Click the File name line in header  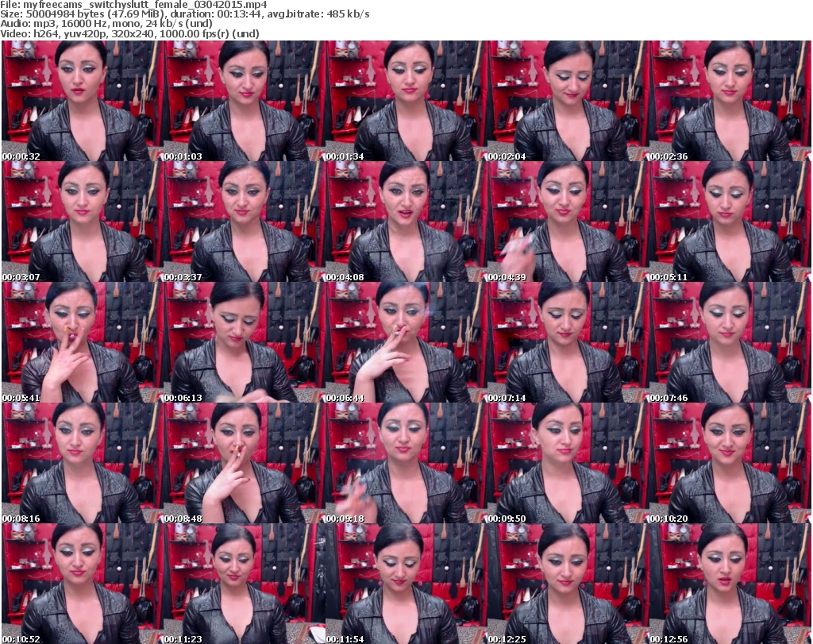(133, 5)
